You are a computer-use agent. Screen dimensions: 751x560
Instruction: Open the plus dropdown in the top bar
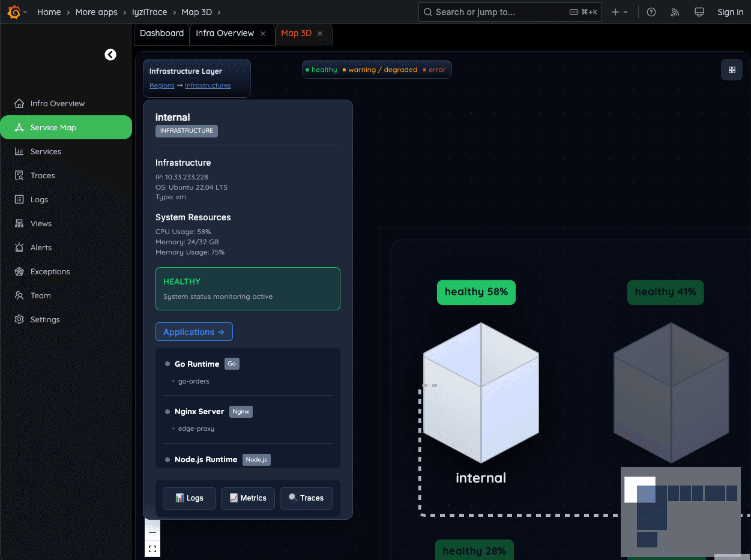pos(619,12)
